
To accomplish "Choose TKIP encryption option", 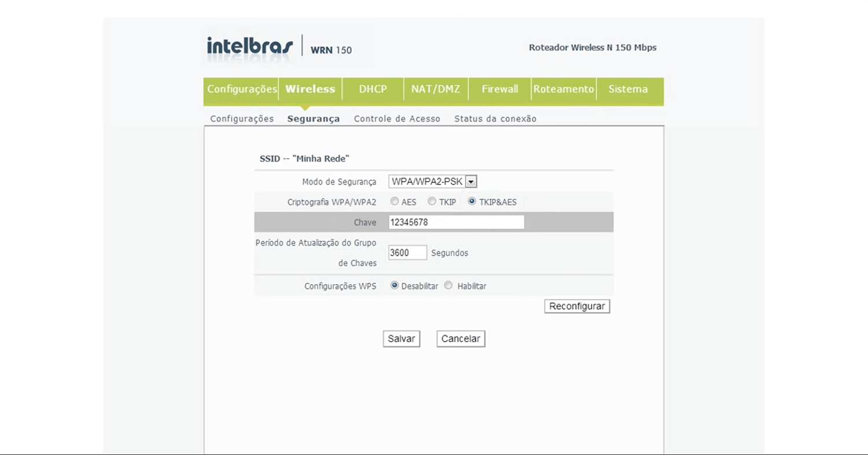I will point(432,201).
